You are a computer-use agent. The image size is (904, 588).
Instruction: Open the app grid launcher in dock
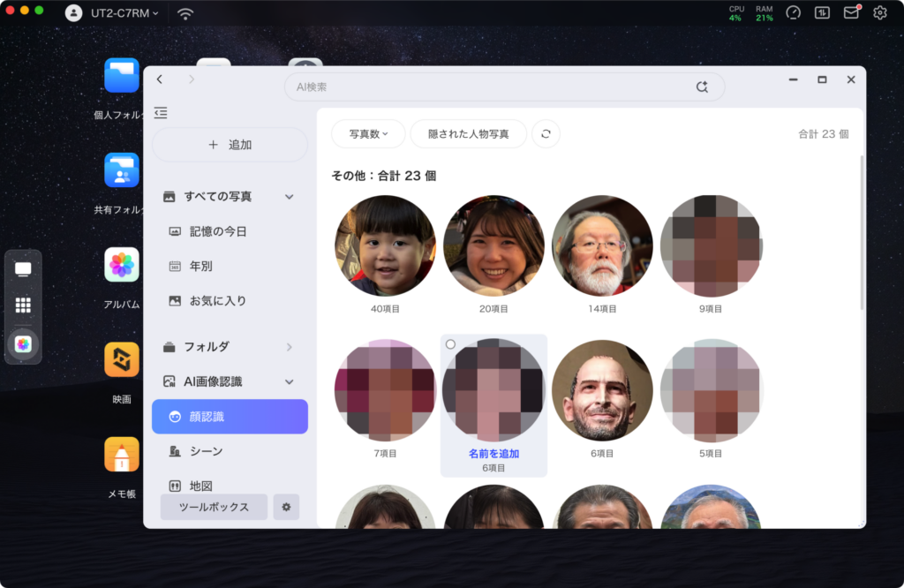[23, 305]
